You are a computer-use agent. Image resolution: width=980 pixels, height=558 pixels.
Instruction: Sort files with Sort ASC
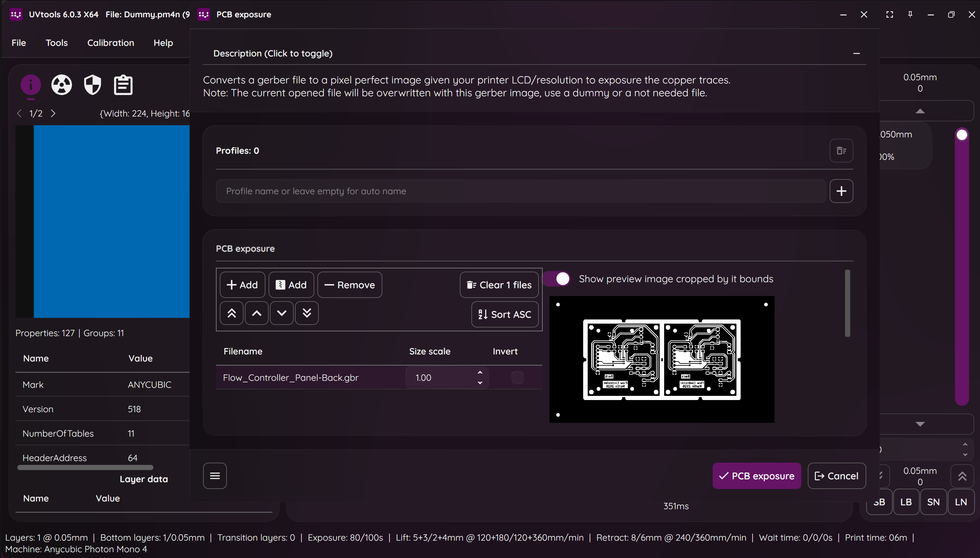tap(505, 314)
